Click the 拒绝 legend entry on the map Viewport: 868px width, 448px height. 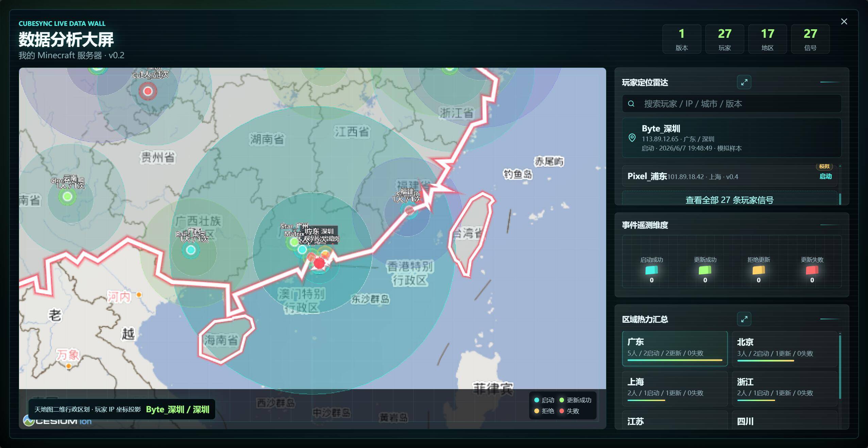pos(544,411)
